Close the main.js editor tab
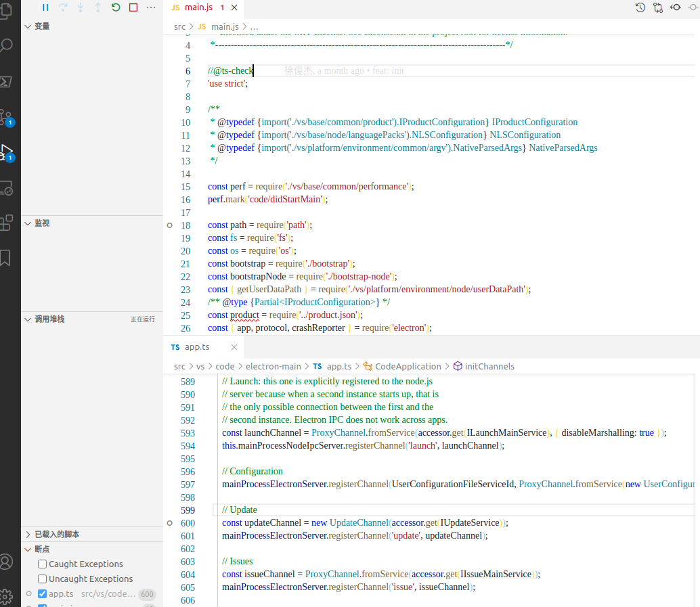 pyautogui.click(x=234, y=7)
